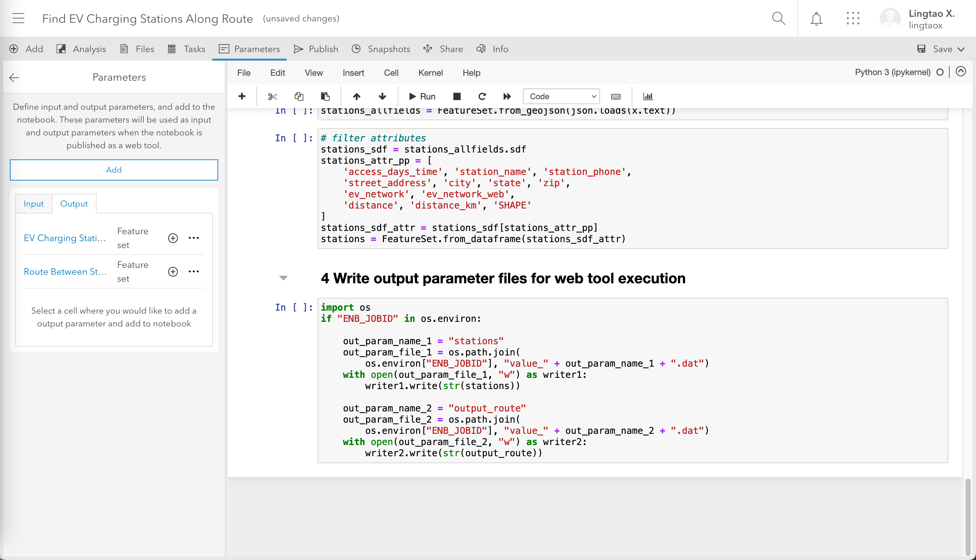Restart kernel and run all cells
The height and width of the screenshot is (560, 976).
click(507, 96)
